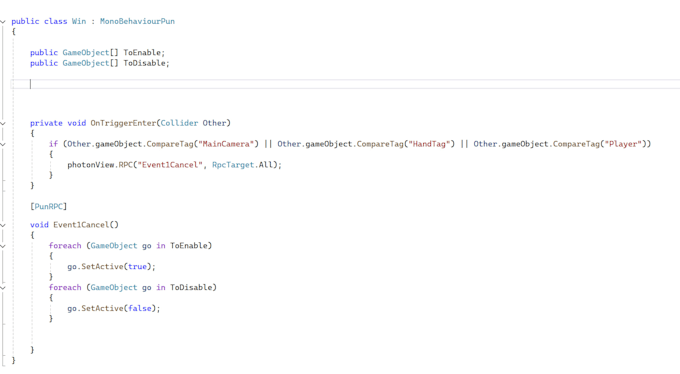Click the false argument of SetActive
680x374 pixels.
140,308
